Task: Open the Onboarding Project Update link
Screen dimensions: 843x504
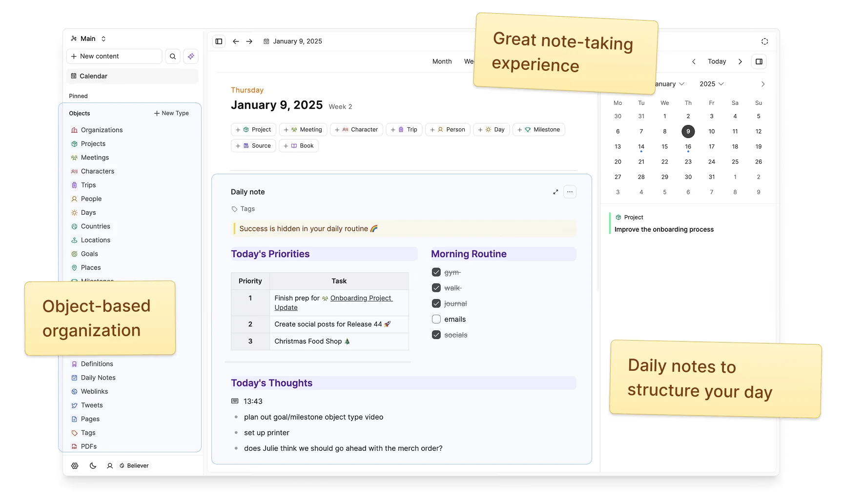Action: 361,298
